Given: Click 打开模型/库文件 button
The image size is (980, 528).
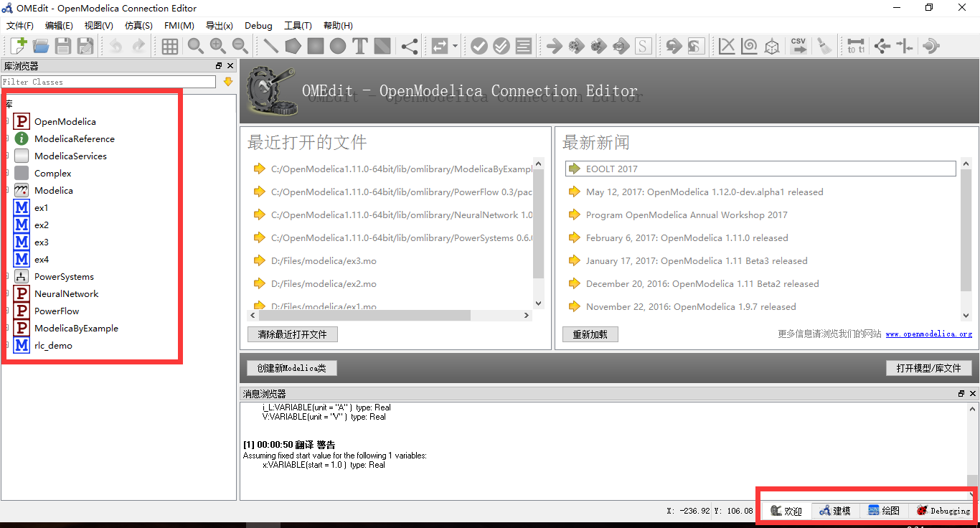Looking at the screenshot, I should click(x=928, y=368).
